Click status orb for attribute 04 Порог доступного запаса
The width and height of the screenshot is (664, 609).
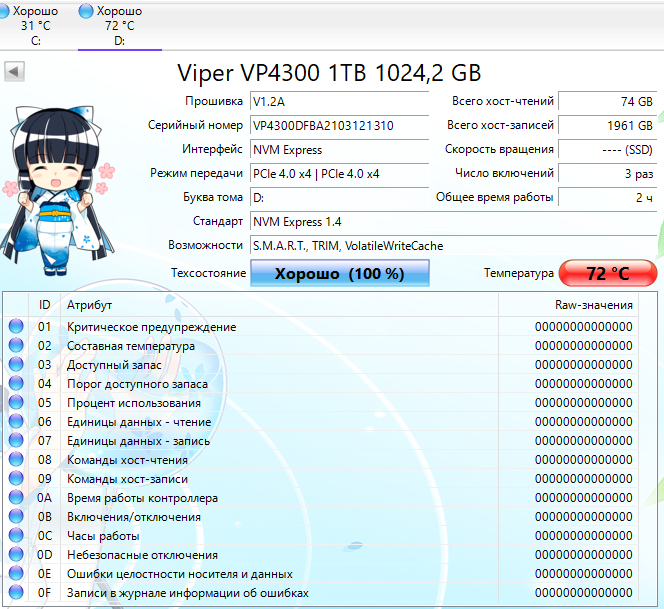pyautogui.click(x=16, y=384)
